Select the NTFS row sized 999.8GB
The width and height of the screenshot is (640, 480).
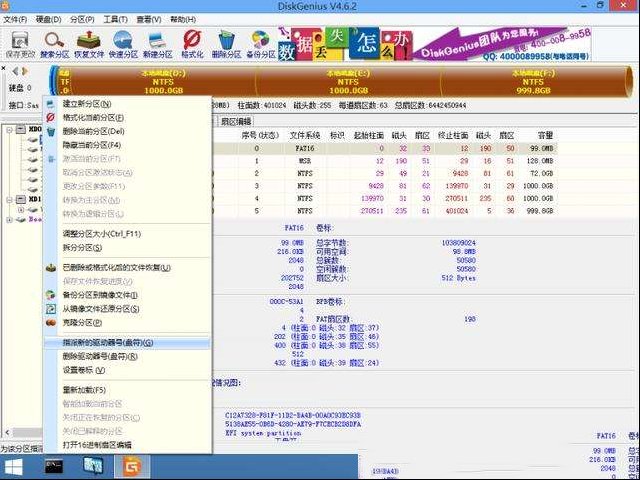point(384,211)
